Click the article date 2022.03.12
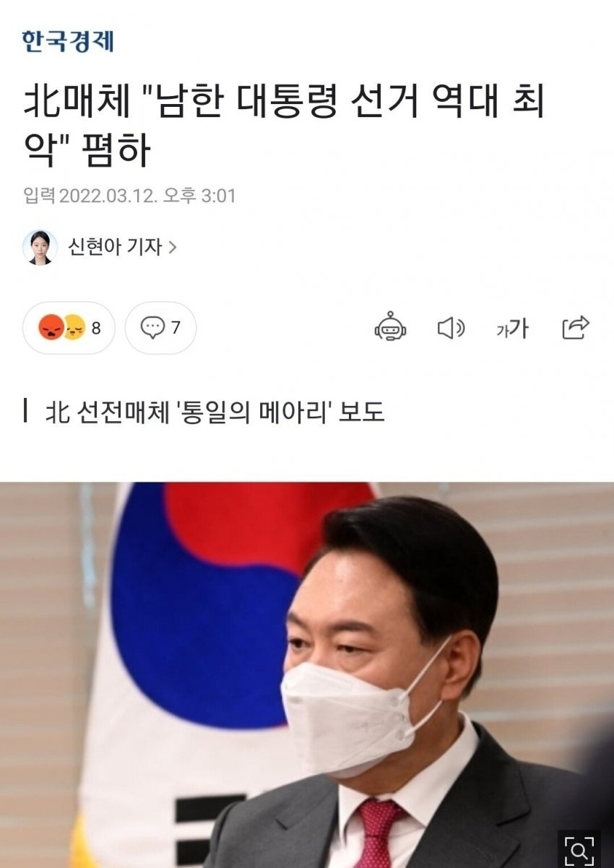Screen dimensions: 614x868 (108, 196)
